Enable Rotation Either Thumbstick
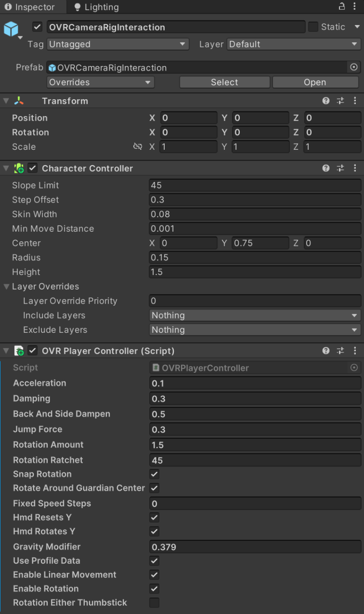Screen dimensions: 364x614 coord(154,603)
